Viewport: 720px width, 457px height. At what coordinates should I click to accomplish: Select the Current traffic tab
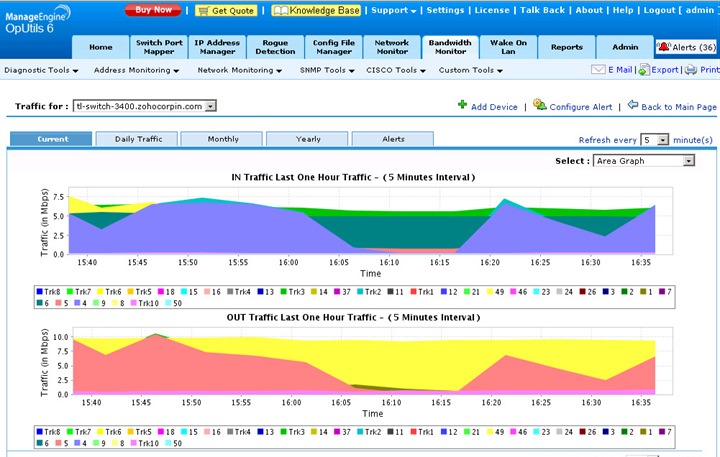[51, 139]
